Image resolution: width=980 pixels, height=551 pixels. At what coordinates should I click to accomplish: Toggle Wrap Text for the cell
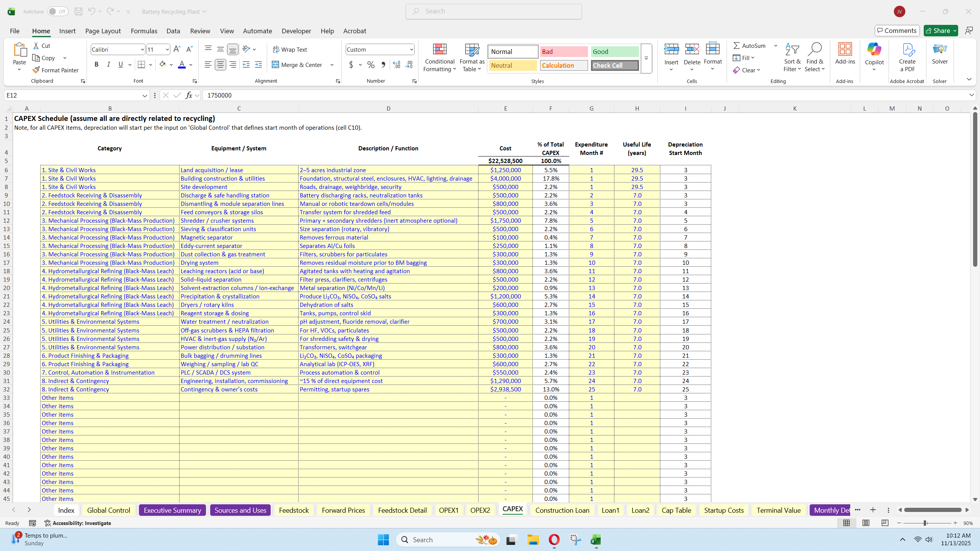tap(290, 49)
